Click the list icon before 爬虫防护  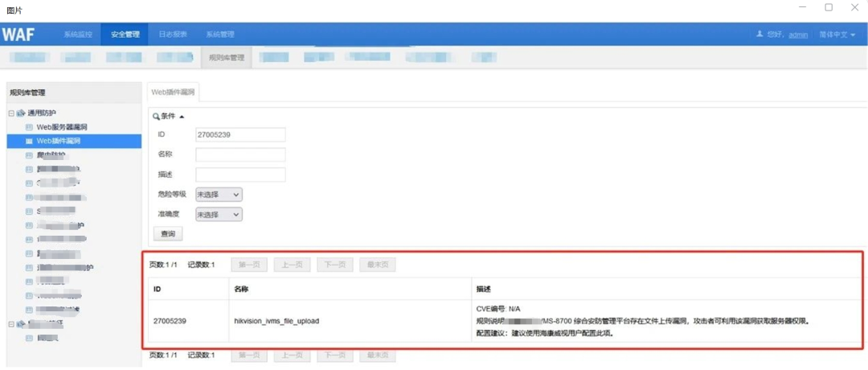coord(30,154)
